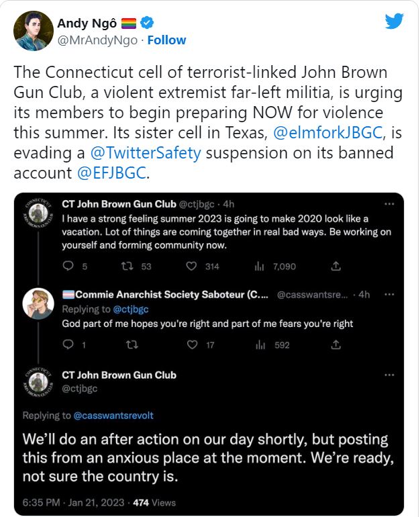Viewport: 420px width, 517px height.
Task: Open more options on Commie Anarchist reply
Action: pyautogui.click(x=389, y=295)
